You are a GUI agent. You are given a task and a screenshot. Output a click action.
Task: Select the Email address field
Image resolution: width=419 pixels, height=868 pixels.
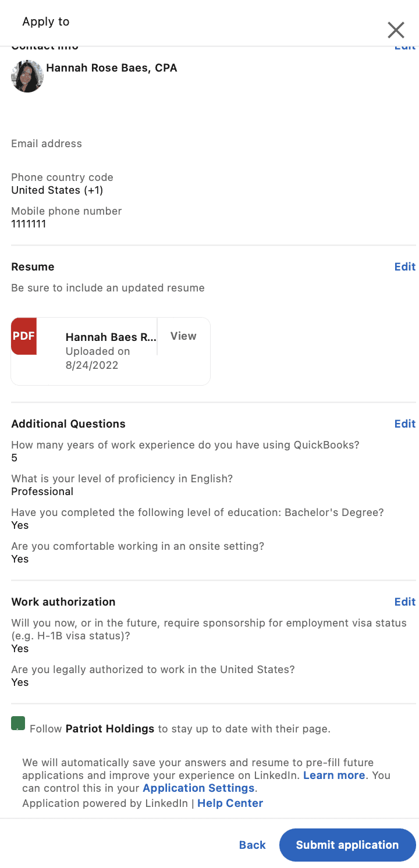47,143
